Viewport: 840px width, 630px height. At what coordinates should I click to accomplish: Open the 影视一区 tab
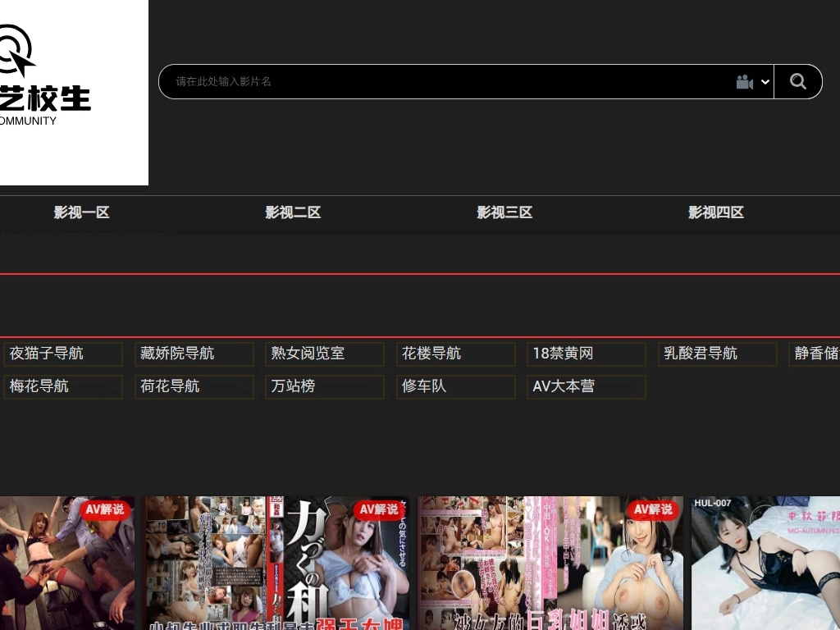pos(81,212)
